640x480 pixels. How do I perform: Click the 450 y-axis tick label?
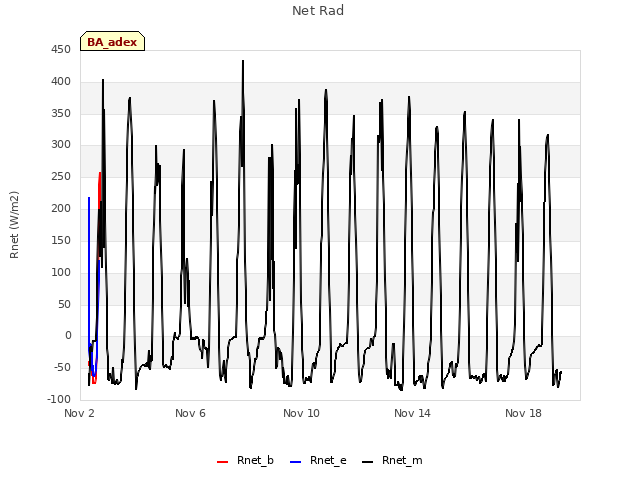click(61, 50)
